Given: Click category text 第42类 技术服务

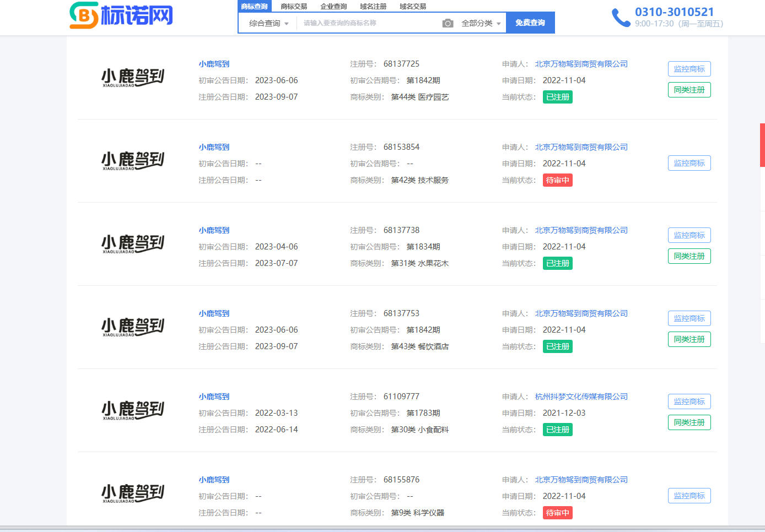Looking at the screenshot, I should (420, 180).
